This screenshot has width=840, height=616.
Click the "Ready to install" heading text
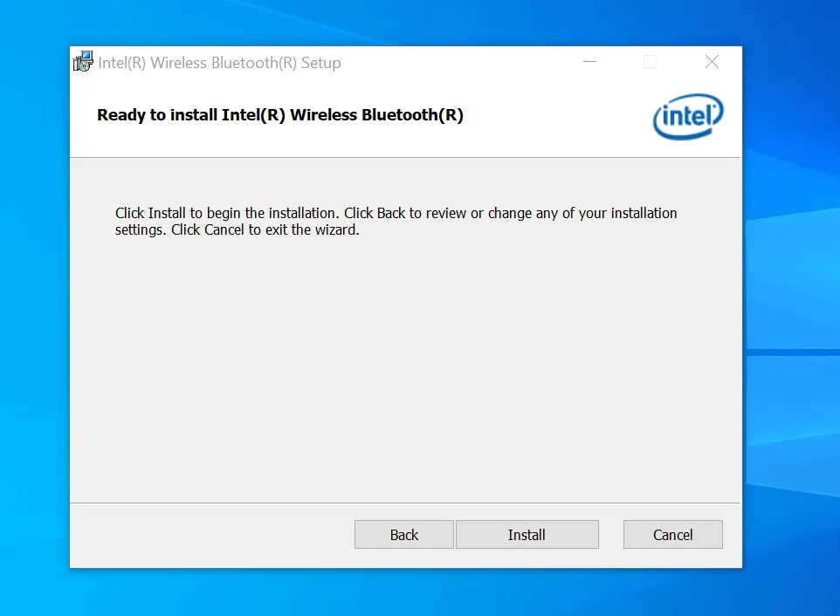click(279, 115)
